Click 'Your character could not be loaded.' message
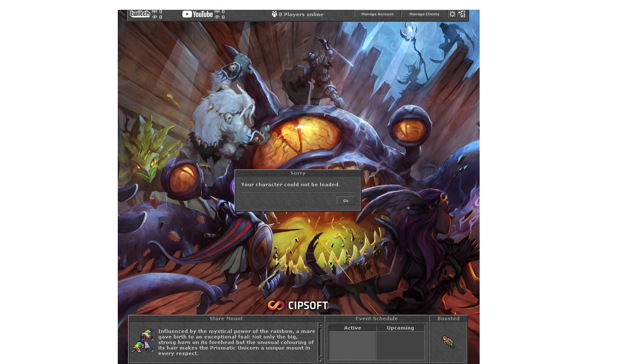Screen dimensions: 631x364 pyautogui.click(x=290, y=185)
